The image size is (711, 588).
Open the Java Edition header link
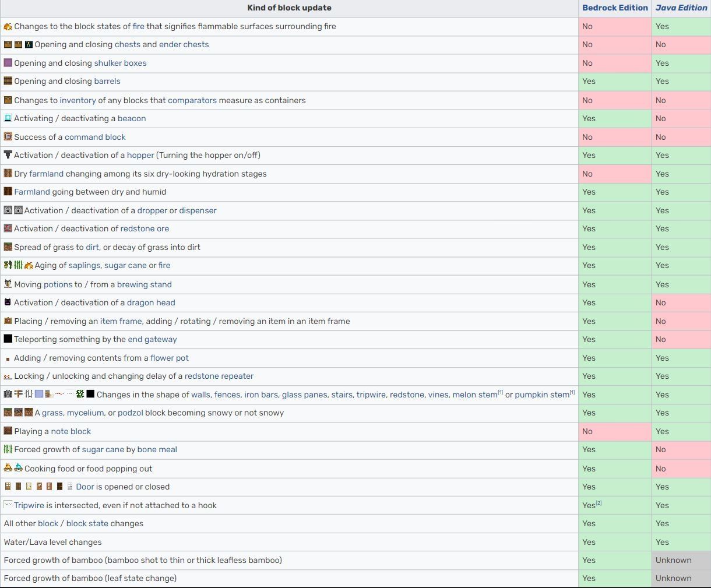[x=681, y=8]
